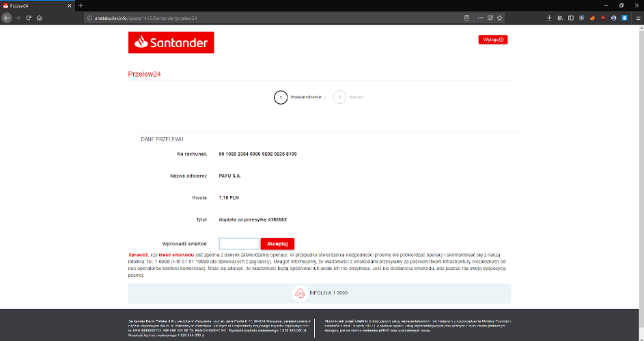Screen dimensions: 644x341
Task: Open a new browser tab
Action: pyautogui.click(x=81, y=5)
